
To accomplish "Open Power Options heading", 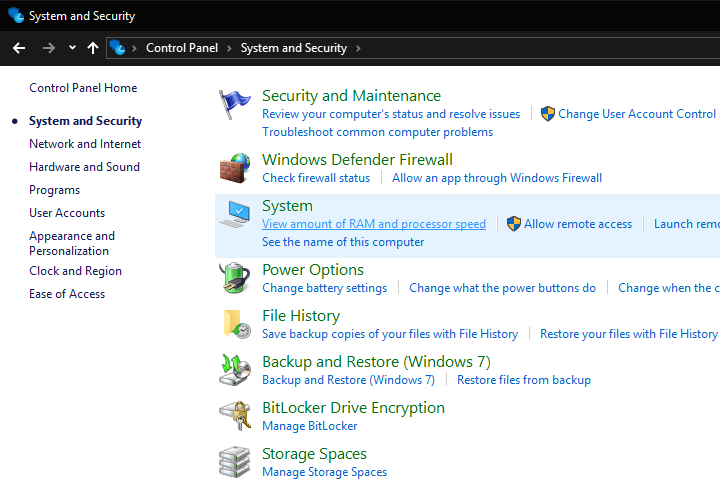I will [313, 270].
